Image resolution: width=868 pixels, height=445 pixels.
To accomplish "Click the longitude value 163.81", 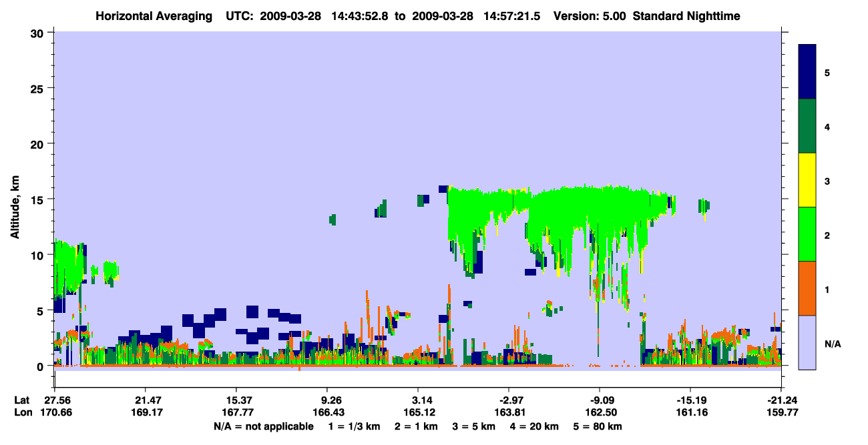I will tap(509, 412).
